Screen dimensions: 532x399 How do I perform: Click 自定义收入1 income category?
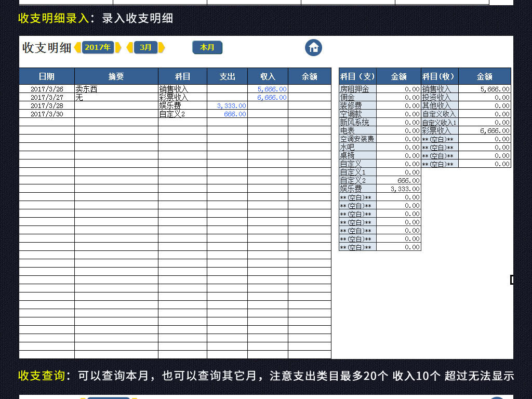440,122
